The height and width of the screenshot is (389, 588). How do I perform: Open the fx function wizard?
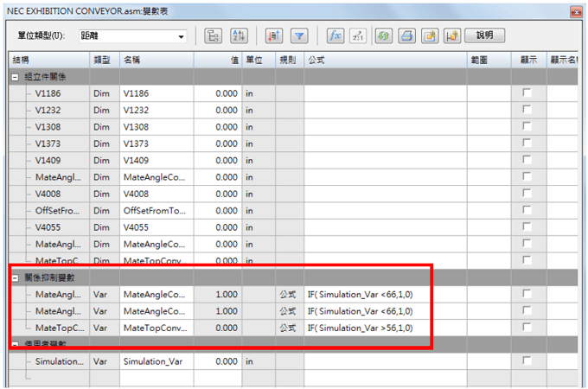pos(334,35)
